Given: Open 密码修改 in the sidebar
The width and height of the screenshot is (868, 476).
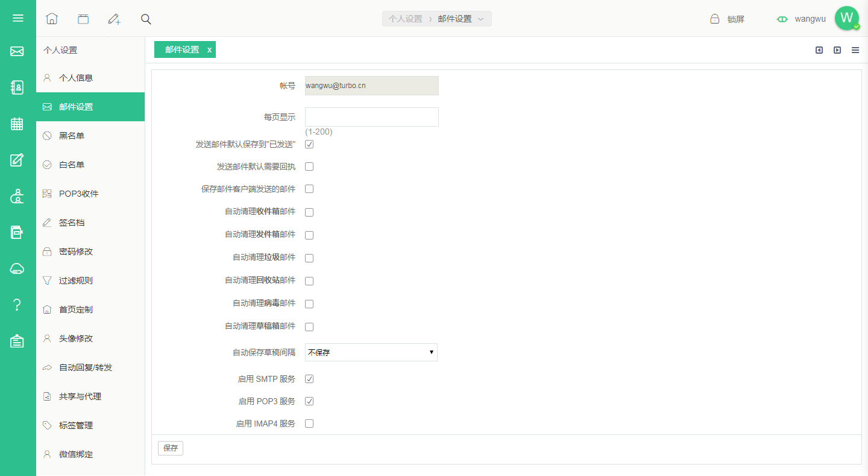Looking at the screenshot, I should click(x=90, y=252).
